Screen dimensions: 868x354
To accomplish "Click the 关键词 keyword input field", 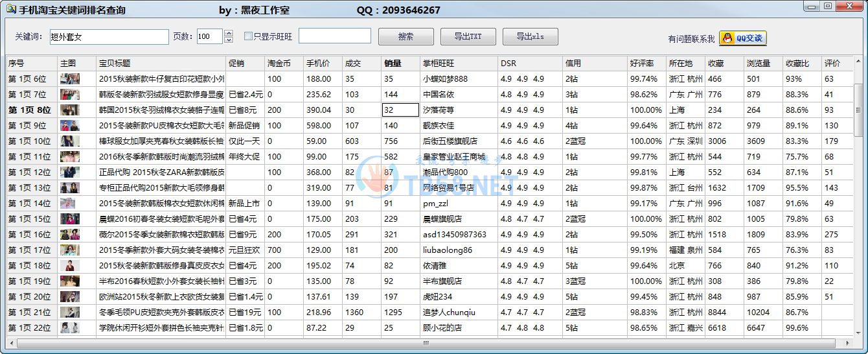I will [x=109, y=36].
